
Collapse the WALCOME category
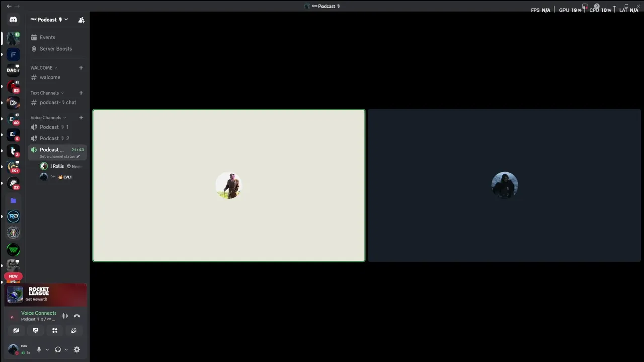44,68
